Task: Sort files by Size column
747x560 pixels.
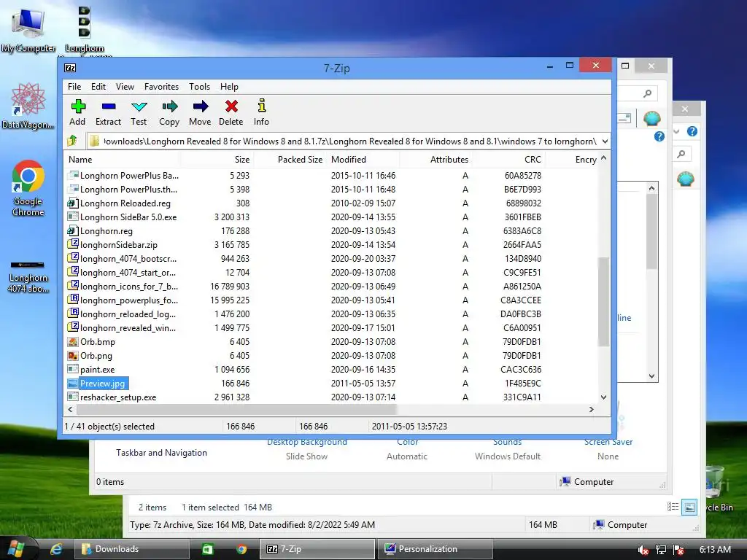Action: tap(217, 160)
